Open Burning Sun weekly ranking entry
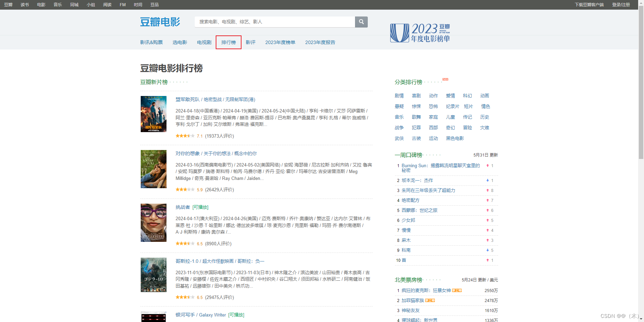Image resolution: width=644 pixels, height=322 pixels. tap(441, 168)
